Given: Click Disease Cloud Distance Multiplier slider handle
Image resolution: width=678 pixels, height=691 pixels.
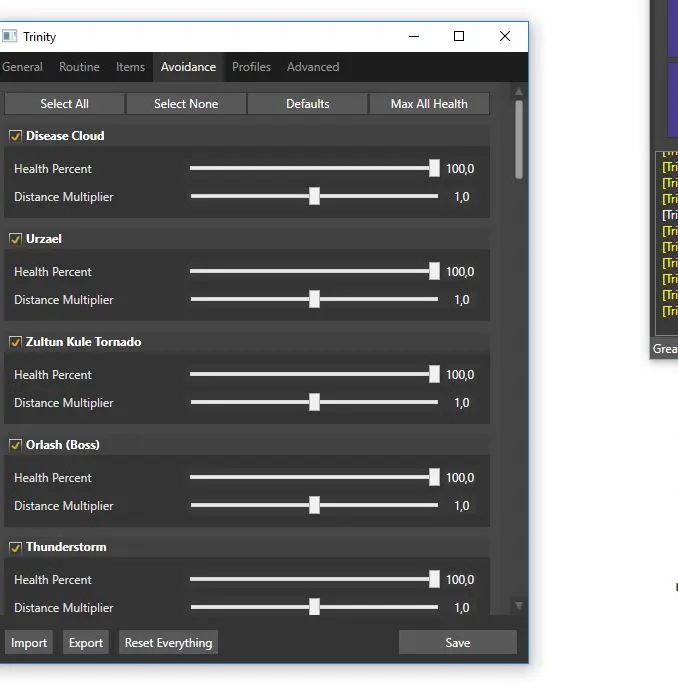Looking at the screenshot, I should pos(315,196).
